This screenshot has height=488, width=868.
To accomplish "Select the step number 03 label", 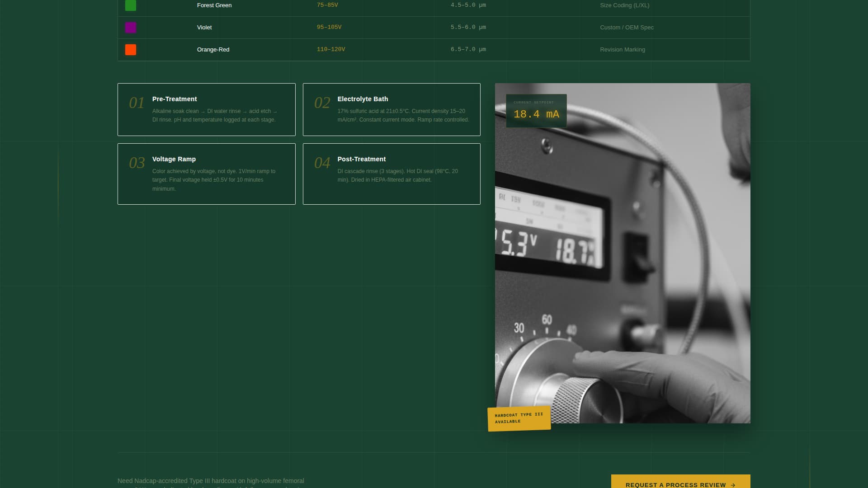I will click(x=136, y=164).
